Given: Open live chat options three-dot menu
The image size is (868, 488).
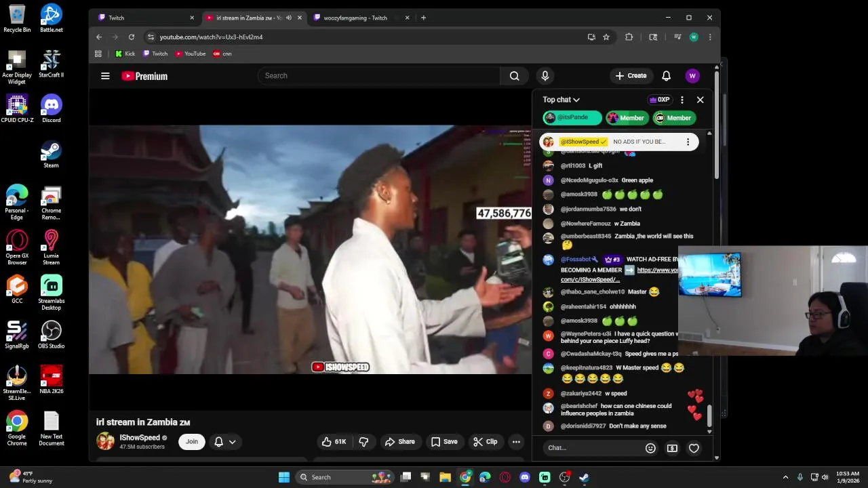Looking at the screenshot, I should coord(682,100).
